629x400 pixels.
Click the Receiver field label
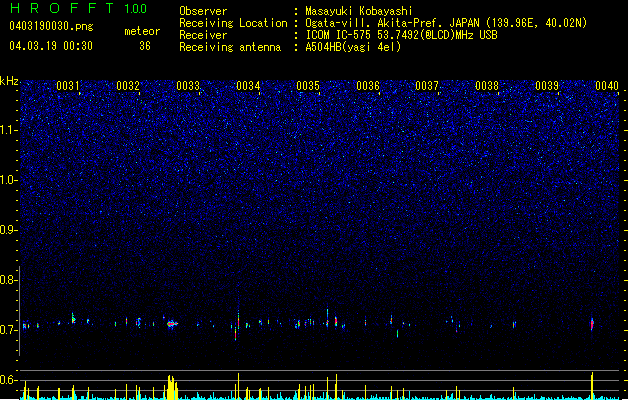coord(203,35)
